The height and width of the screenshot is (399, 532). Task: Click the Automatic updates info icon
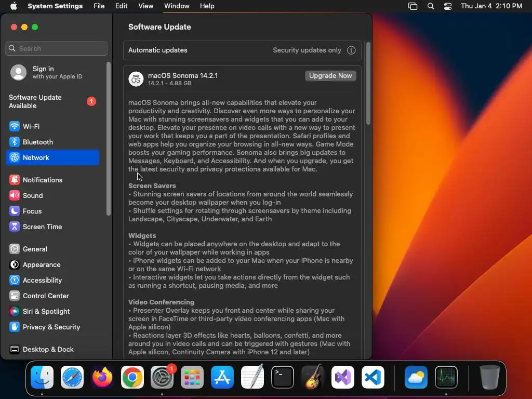point(351,50)
